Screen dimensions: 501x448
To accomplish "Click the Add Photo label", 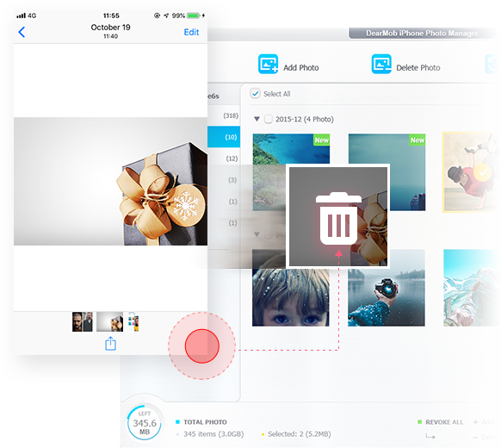I will 301,68.
